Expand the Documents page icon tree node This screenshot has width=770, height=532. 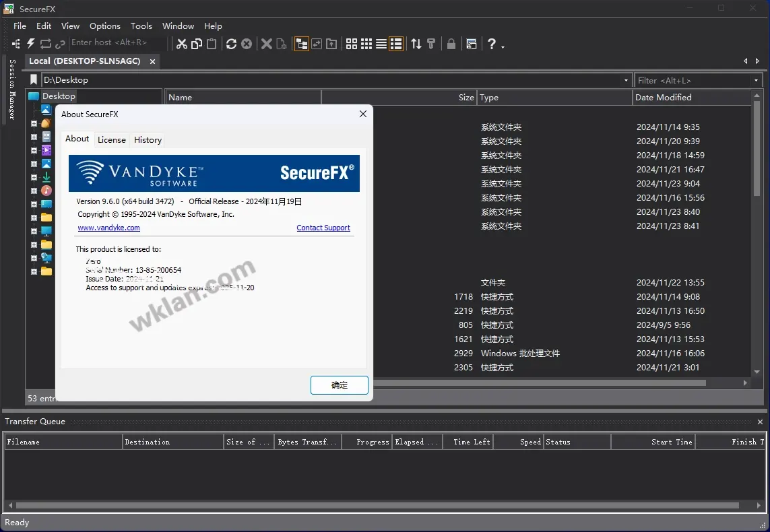point(34,137)
